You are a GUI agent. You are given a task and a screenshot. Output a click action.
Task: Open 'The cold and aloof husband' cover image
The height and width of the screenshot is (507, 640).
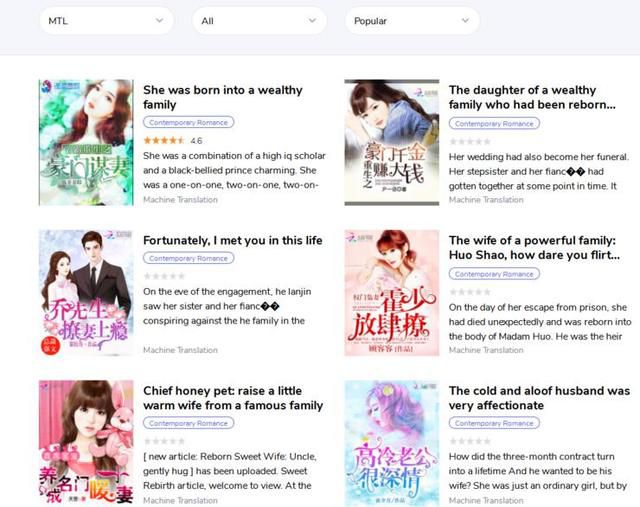391,443
